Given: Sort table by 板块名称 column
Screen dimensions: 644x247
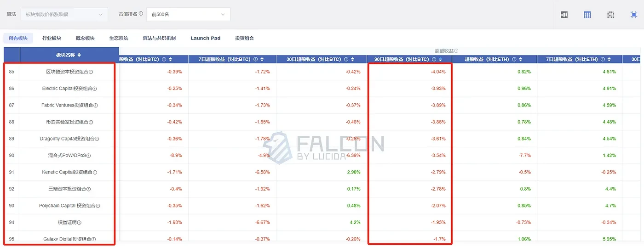Looking at the screenshot, I should point(79,55).
